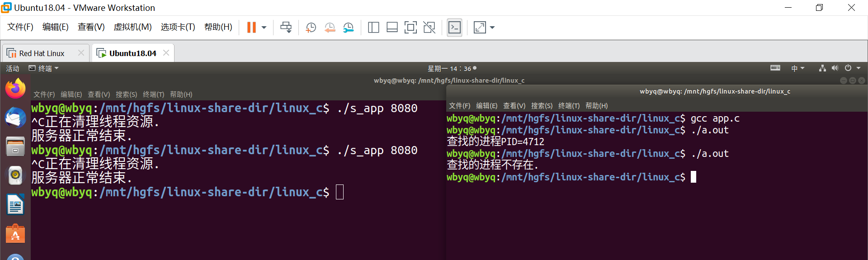The height and width of the screenshot is (260, 868).
Task: Click the left terminal title bar text
Action: 449,80
